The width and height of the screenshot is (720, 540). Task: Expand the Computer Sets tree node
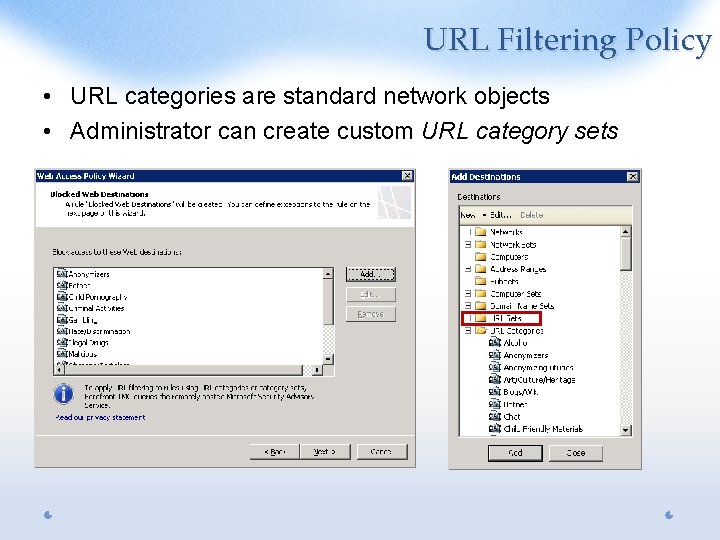point(468,293)
